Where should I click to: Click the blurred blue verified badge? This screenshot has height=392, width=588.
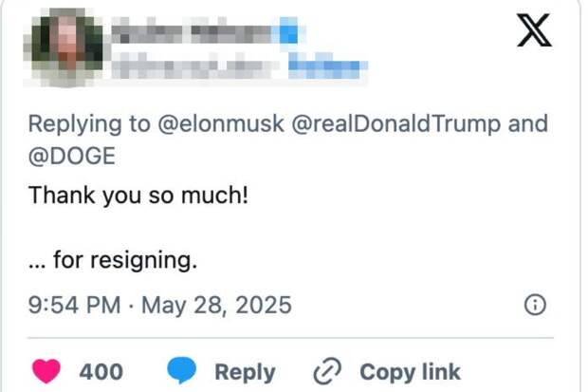[288, 32]
